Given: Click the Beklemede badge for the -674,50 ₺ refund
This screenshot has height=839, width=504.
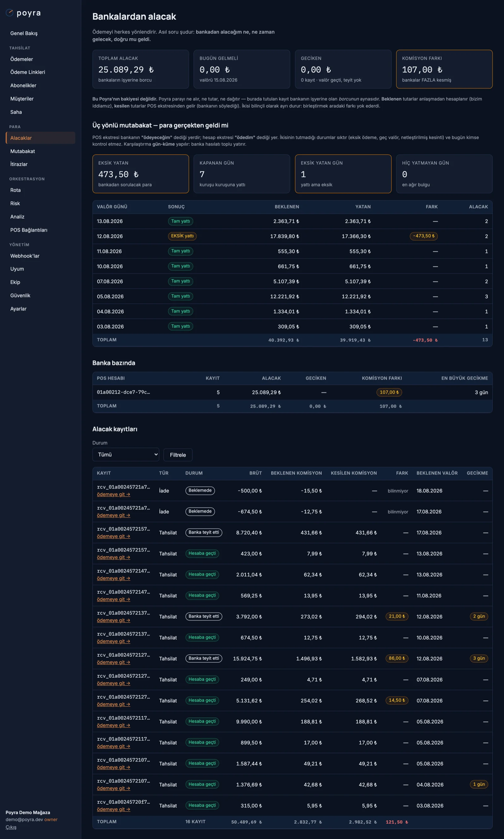Looking at the screenshot, I should [x=200, y=511].
